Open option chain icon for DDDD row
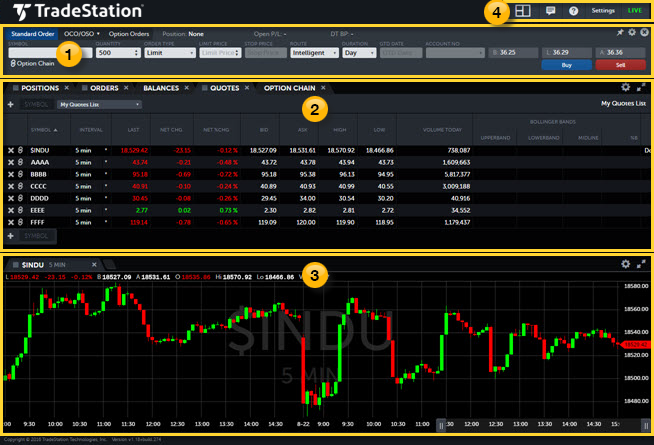Screen dimensions: 654x445 [20, 199]
